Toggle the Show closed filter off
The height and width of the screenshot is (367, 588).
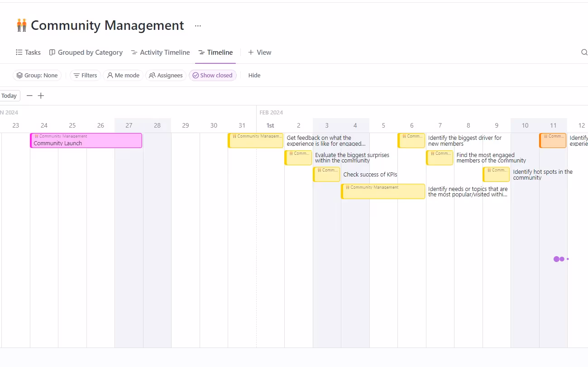click(x=213, y=75)
